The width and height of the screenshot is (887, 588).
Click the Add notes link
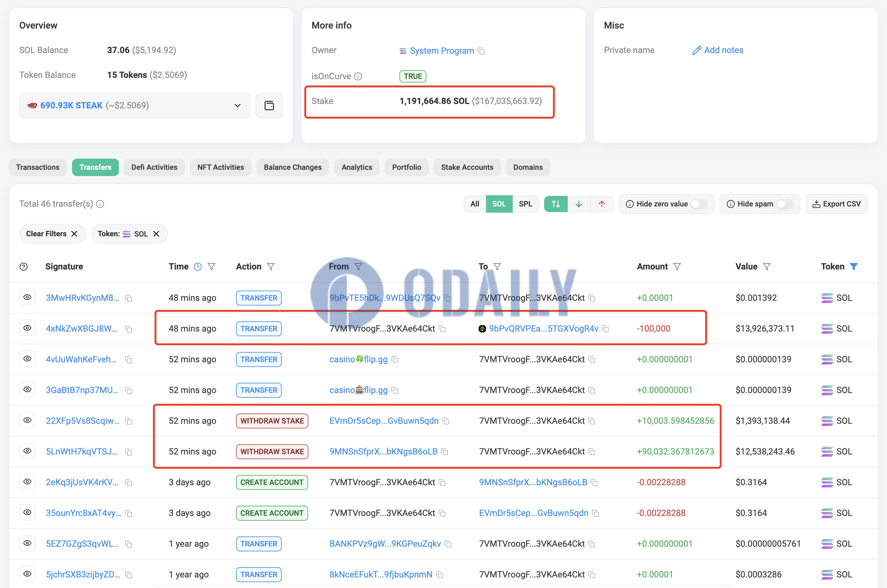(x=723, y=50)
